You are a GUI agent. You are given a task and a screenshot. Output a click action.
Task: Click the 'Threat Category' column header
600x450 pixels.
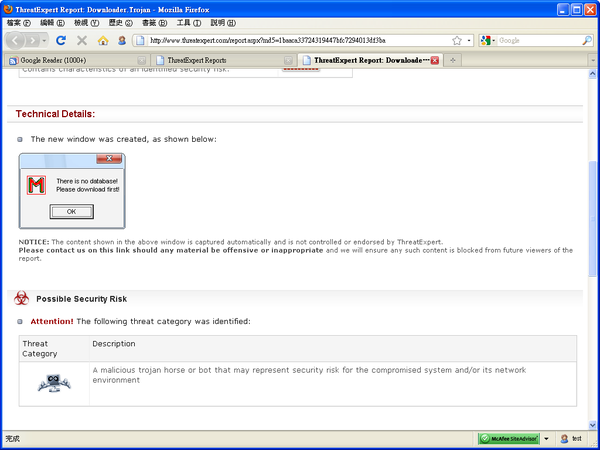coord(39,349)
